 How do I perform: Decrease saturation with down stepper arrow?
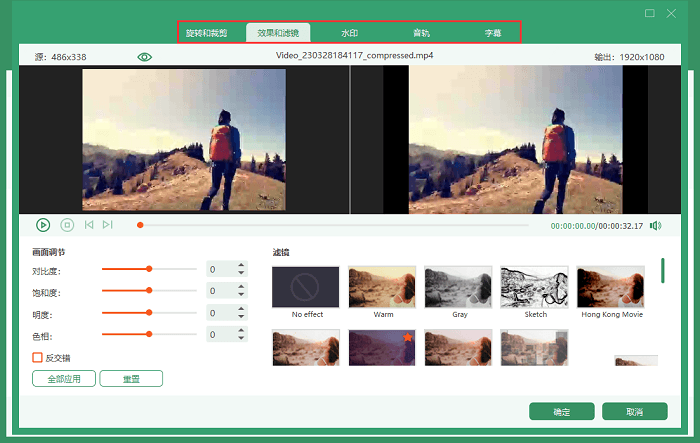[241, 294]
